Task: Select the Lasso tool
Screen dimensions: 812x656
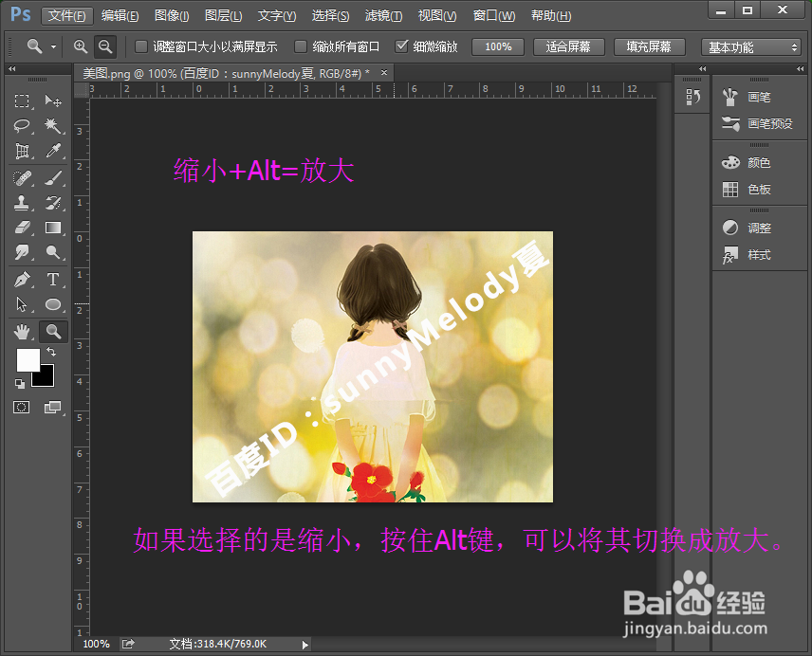Action: tap(22, 125)
